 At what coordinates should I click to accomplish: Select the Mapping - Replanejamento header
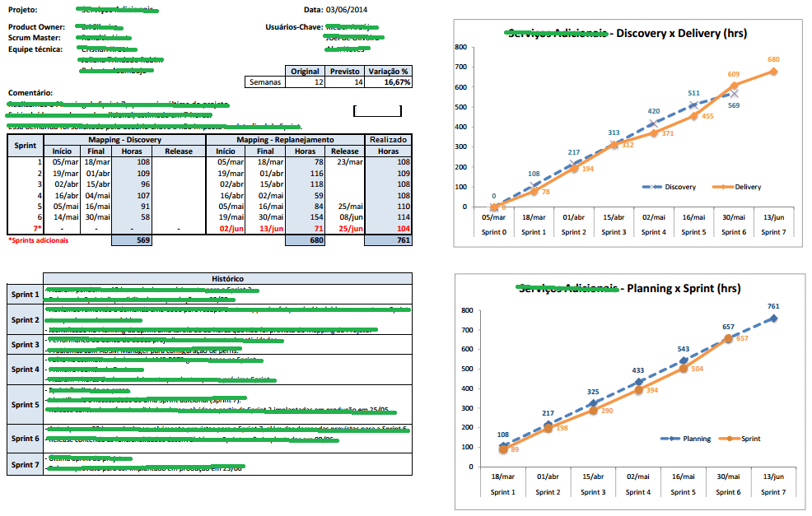[x=285, y=141]
